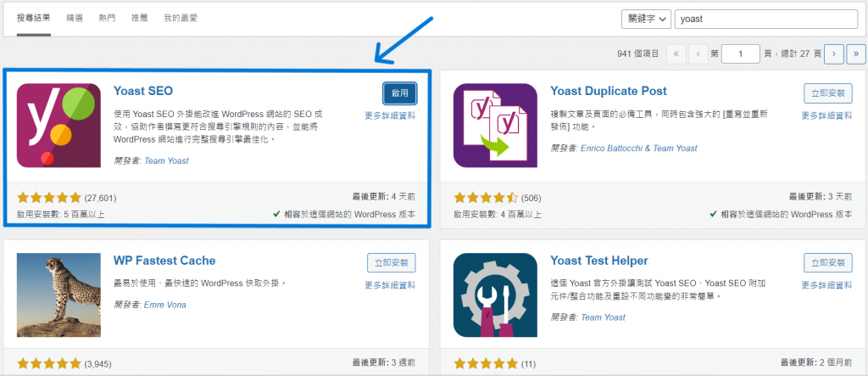Install WP Fastest Cache with 立即安裝
Screen dimensions: 868x376
392,263
